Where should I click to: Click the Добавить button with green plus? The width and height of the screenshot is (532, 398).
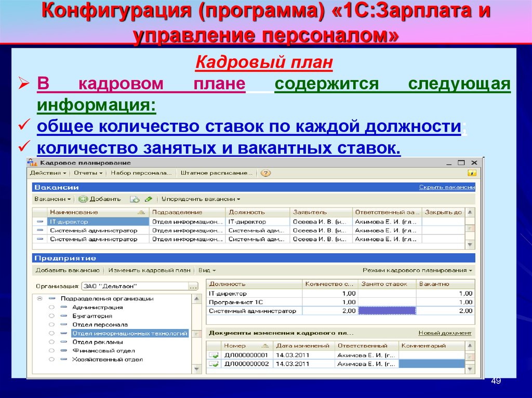point(100,199)
